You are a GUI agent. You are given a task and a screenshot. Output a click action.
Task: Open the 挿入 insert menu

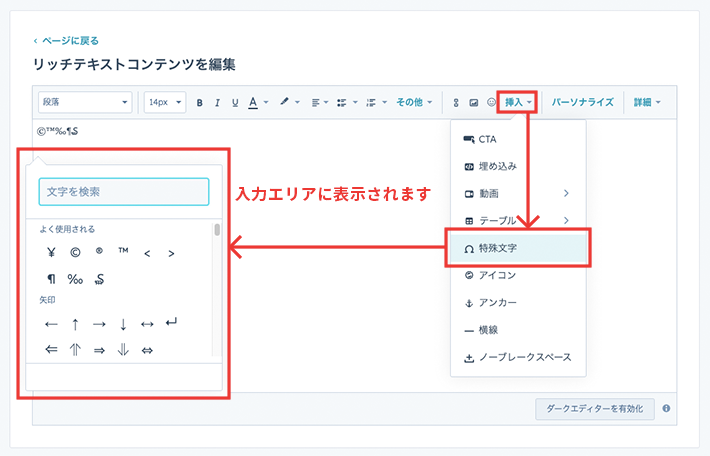coord(517,102)
